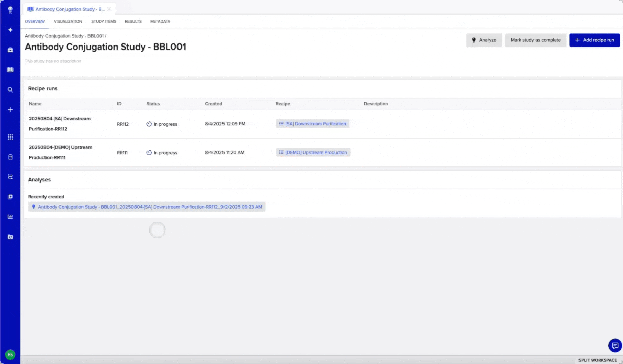Screen dimensions: 623x364
Task: Open the apps grid icon
Action: 10,137
